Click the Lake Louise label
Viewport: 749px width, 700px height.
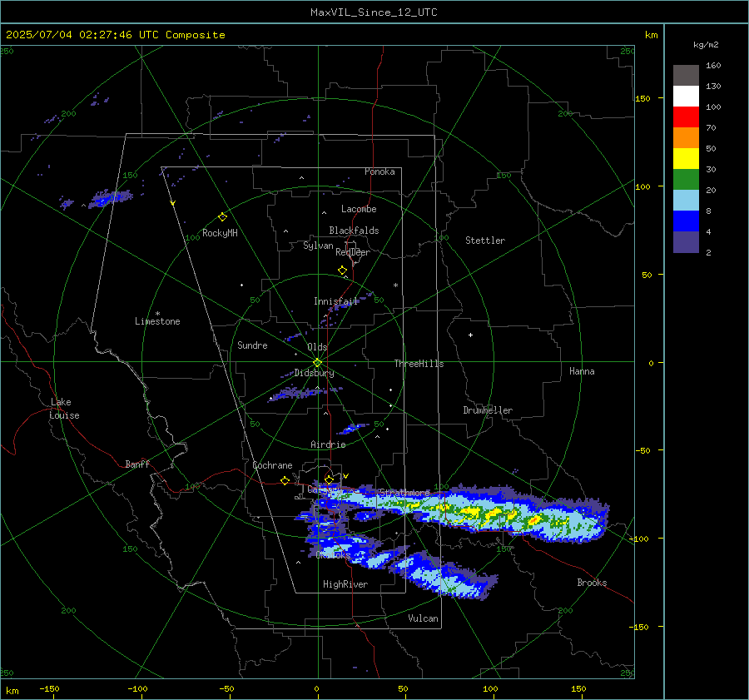[x=64, y=409]
